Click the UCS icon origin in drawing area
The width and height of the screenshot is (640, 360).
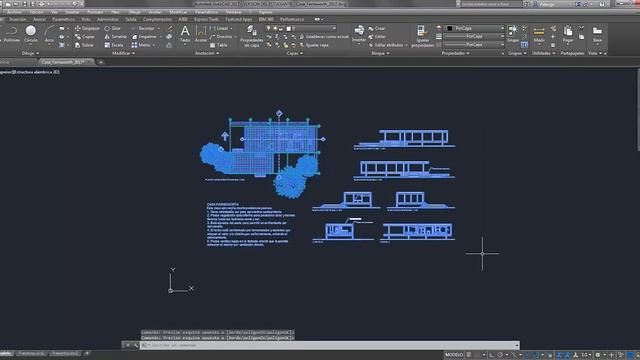(171, 291)
